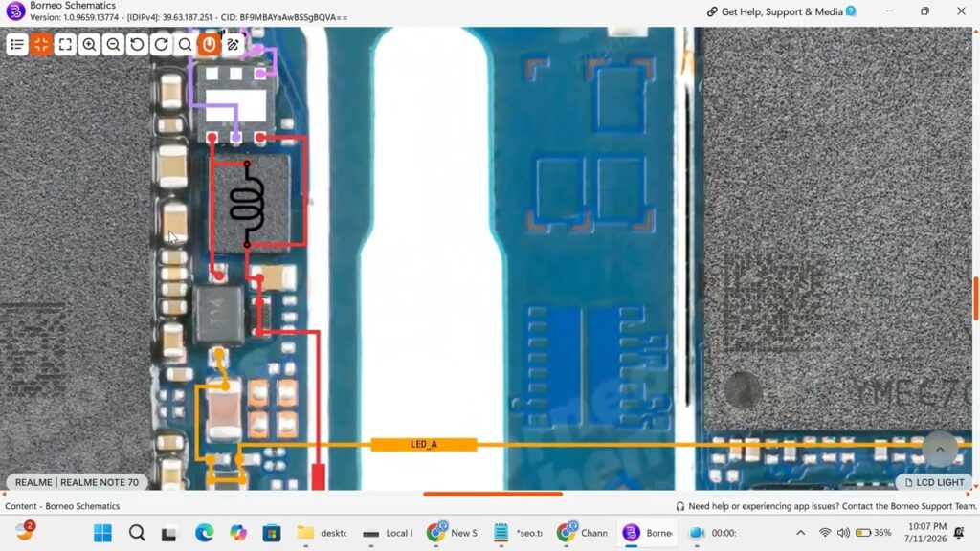Launch Microsoft Edge from taskbar
Image resolution: width=980 pixels, height=551 pixels.
coord(204,533)
